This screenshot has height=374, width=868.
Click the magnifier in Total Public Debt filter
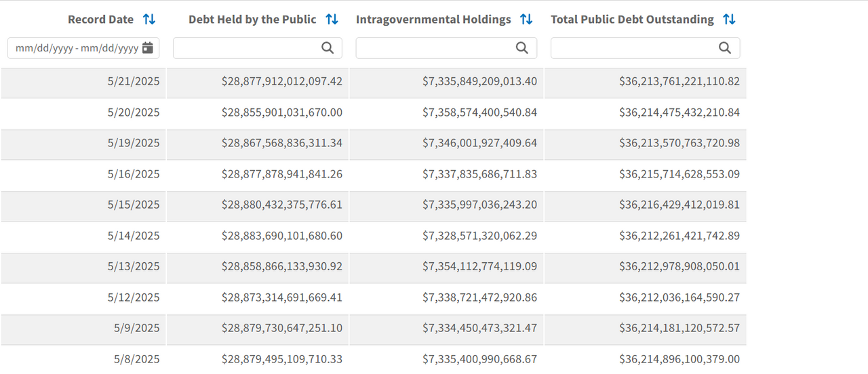[725, 48]
